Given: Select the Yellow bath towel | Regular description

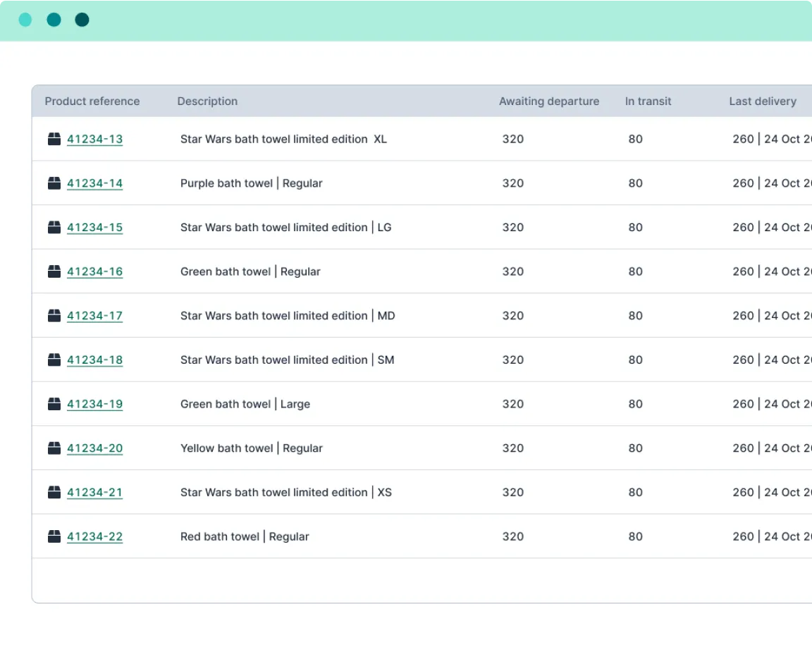Looking at the screenshot, I should [x=251, y=448].
